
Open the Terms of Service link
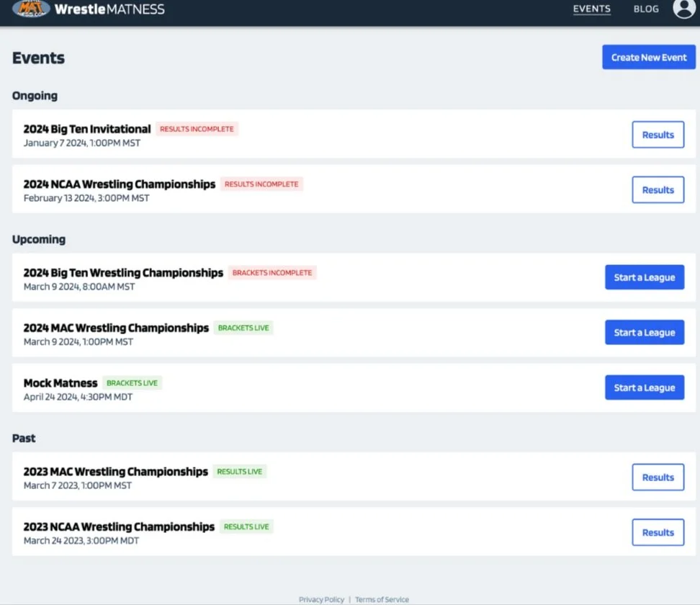click(382, 599)
